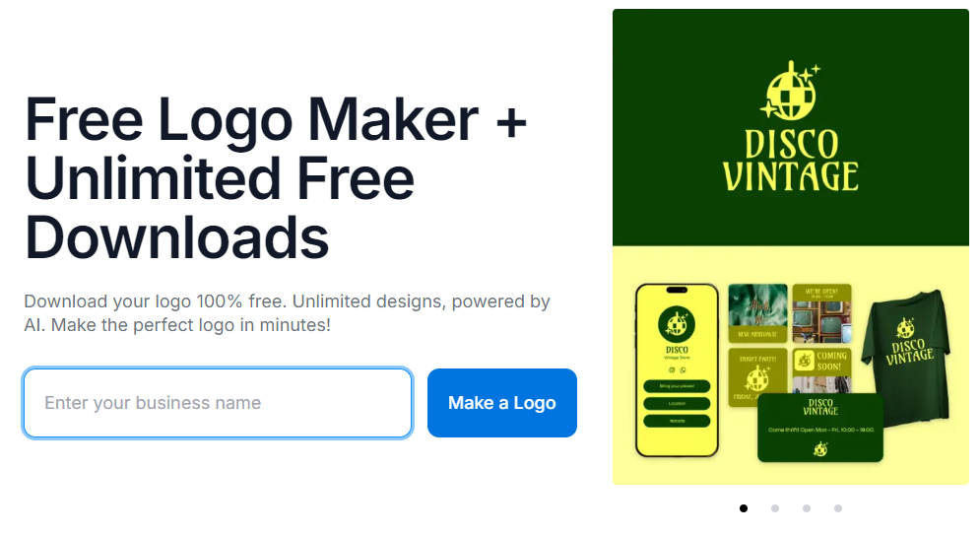The height and width of the screenshot is (535, 980).
Task: Click the Make a Logo button
Action: pyautogui.click(x=502, y=403)
